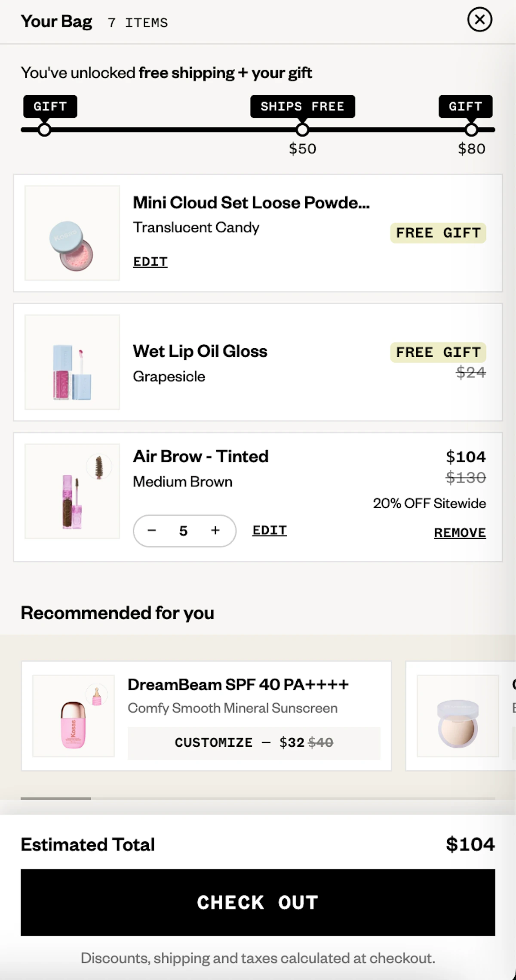Close the bag with the X icon
The height and width of the screenshot is (980, 516).
click(479, 19)
